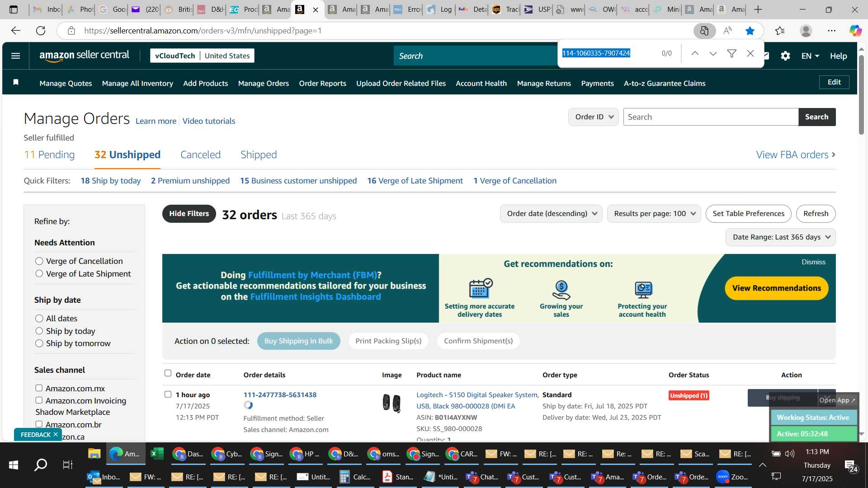The image size is (868, 488).
Task: Close the find-on-page bar
Action: pyautogui.click(x=750, y=53)
